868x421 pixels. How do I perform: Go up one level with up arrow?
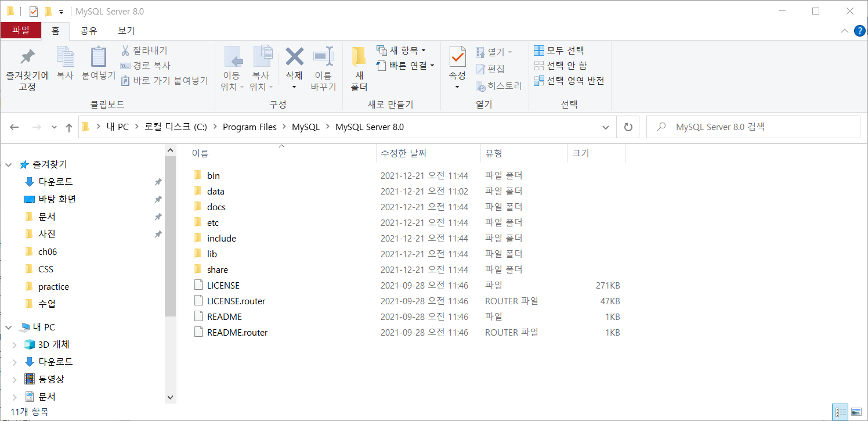69,127
